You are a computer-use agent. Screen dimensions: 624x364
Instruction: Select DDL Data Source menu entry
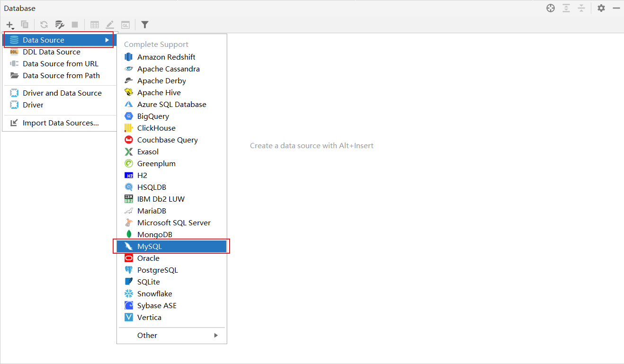coord(51,52)
